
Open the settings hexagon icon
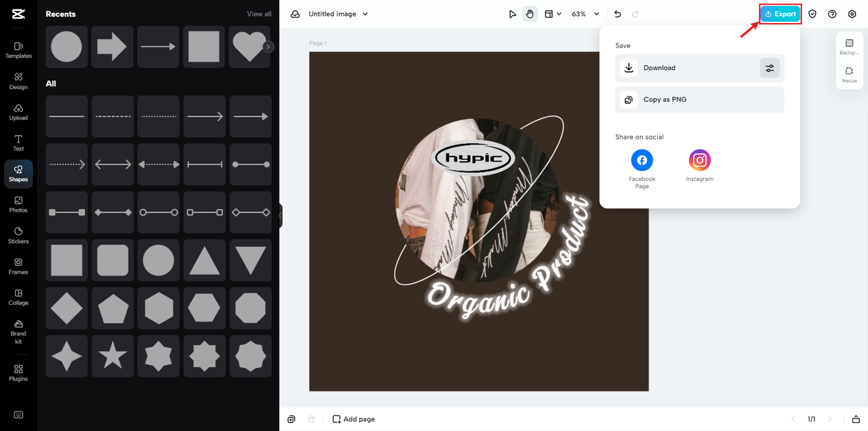pos(852,14)
